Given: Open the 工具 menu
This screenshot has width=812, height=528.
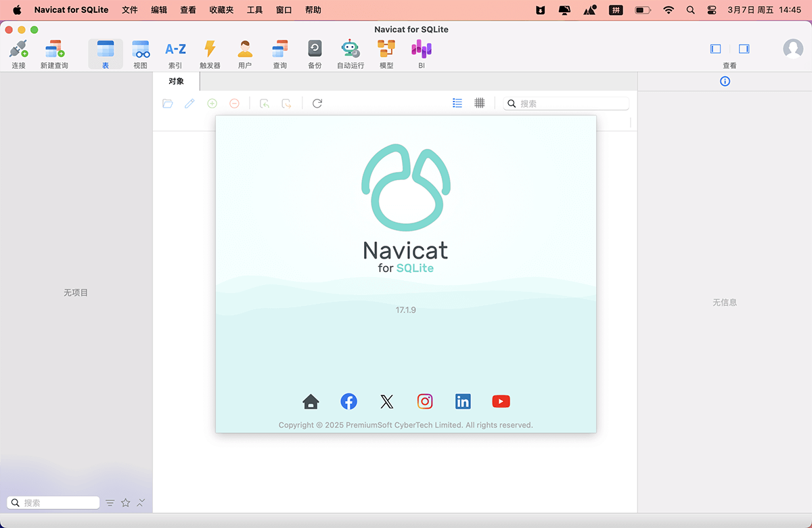Looking at the screenshot, I should (x=255, y=10).
